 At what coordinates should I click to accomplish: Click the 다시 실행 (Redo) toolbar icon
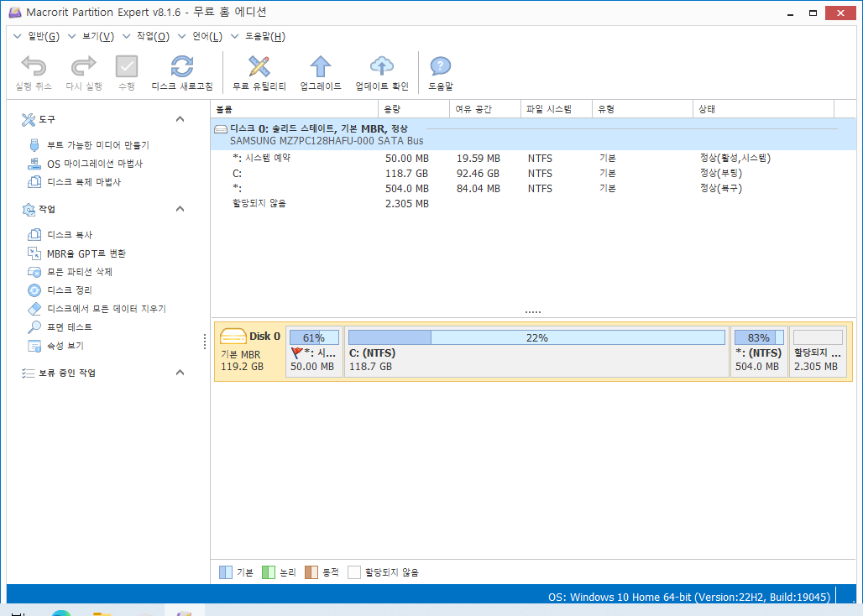click(84, 66)
